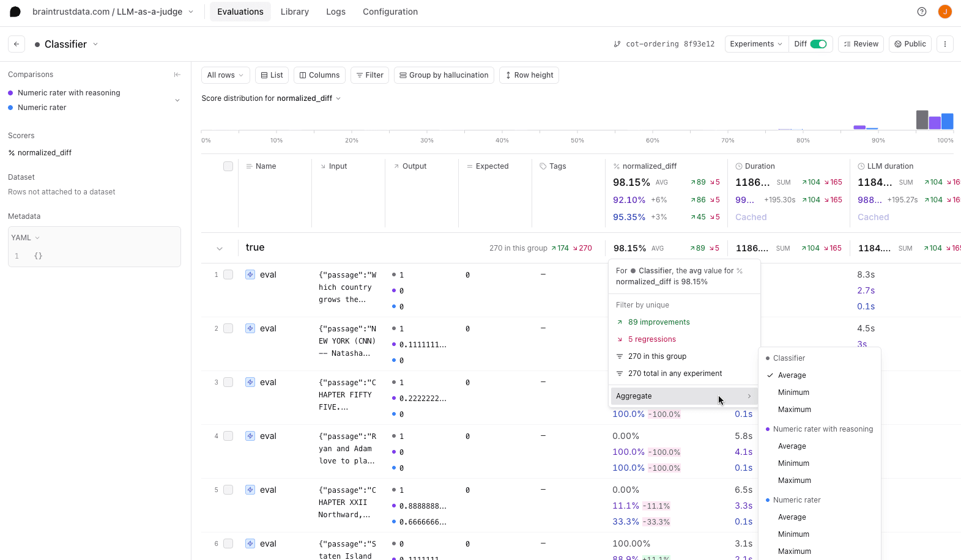The width and height of the screenshot is (961, 560).
Task: Open the Experiments dropdown
Action: (755, 44)
